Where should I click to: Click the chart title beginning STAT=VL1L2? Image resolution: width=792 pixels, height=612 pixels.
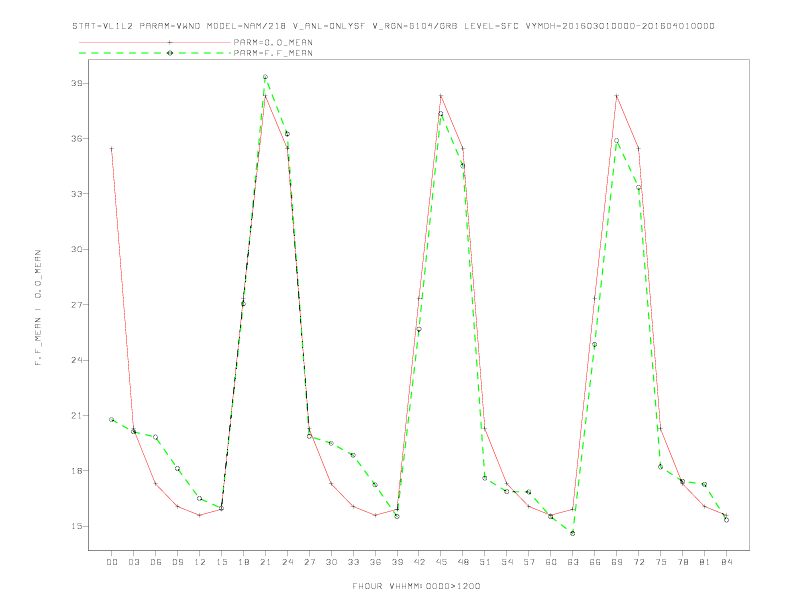click(x=393, y=26)
